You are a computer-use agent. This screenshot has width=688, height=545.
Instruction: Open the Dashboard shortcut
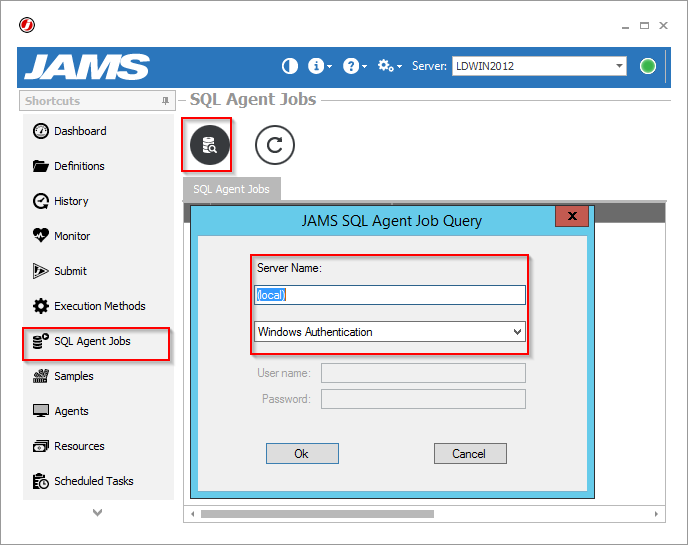coord(70,131)
